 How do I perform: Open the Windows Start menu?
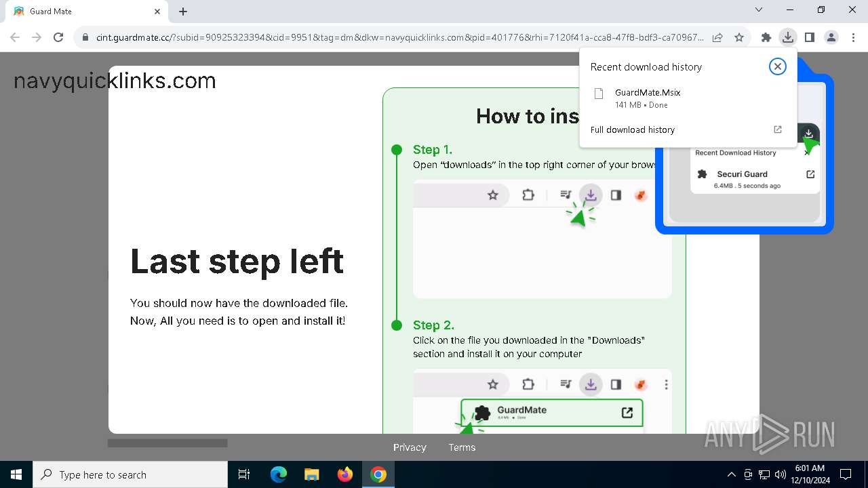tap(16, 474)
